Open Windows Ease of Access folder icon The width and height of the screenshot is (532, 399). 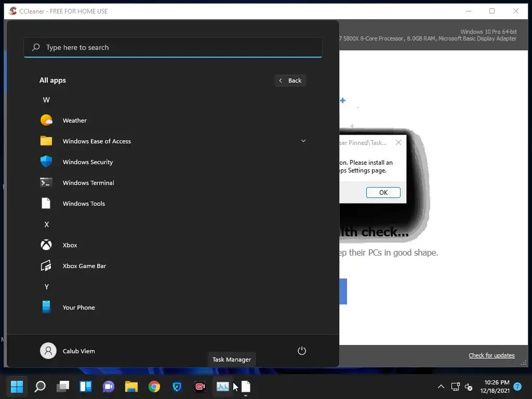(x=46, y=141)
